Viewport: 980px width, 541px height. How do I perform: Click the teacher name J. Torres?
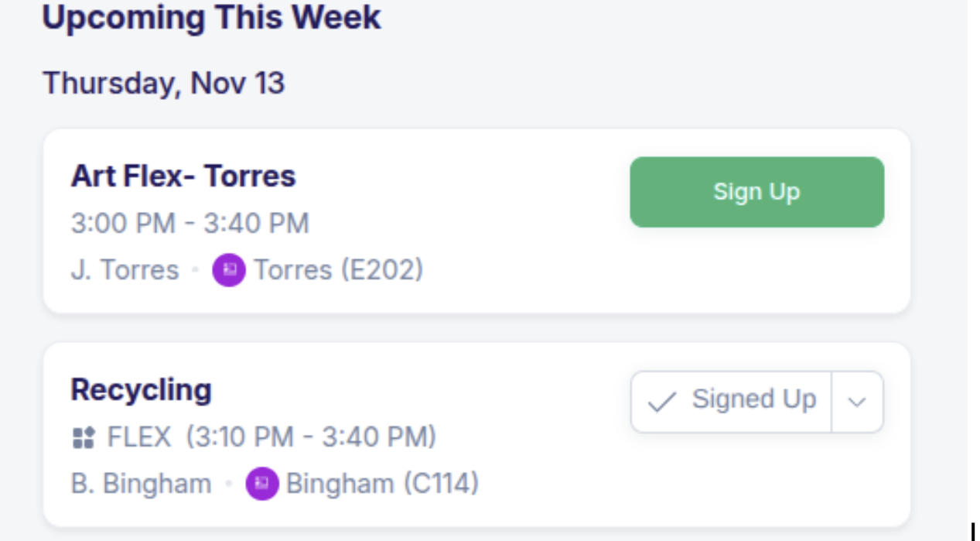pyautogui.click(x=125, y=270)
